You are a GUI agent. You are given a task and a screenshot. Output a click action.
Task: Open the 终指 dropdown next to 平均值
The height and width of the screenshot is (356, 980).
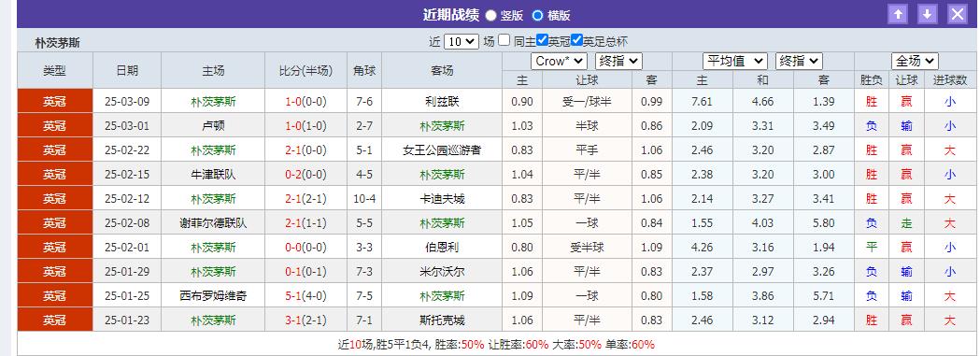click(x=799, y=62)
